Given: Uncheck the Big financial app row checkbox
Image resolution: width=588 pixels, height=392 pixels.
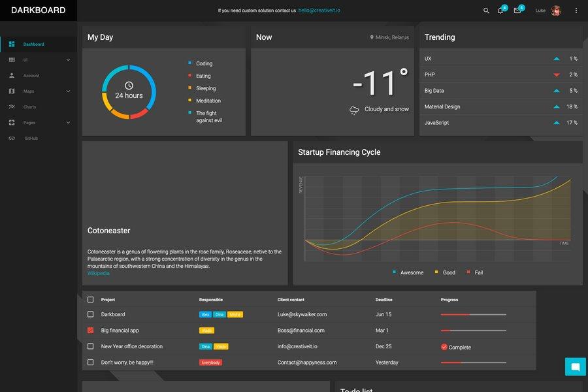Looking at the screenshot, I should tap(91, 331).
